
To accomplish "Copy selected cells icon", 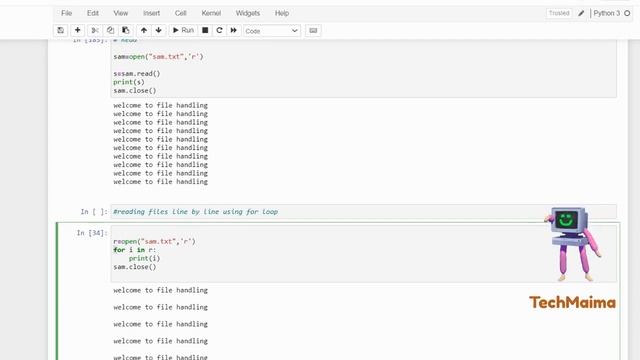I will coord(110,30).
